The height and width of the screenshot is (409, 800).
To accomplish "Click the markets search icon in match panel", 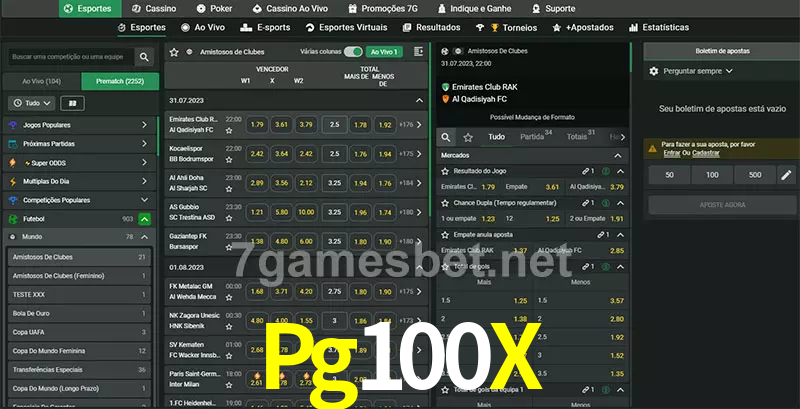I will 446,137.
